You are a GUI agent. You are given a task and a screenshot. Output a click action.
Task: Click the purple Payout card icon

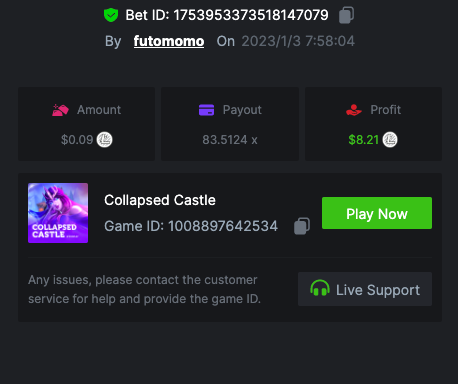point(206,110)
